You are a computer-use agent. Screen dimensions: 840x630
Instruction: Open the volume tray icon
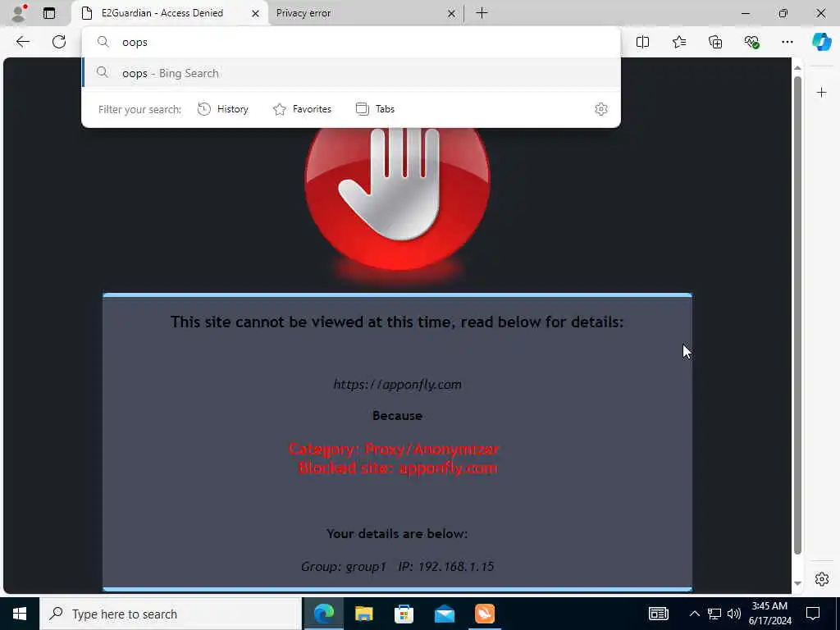(734, 614)
